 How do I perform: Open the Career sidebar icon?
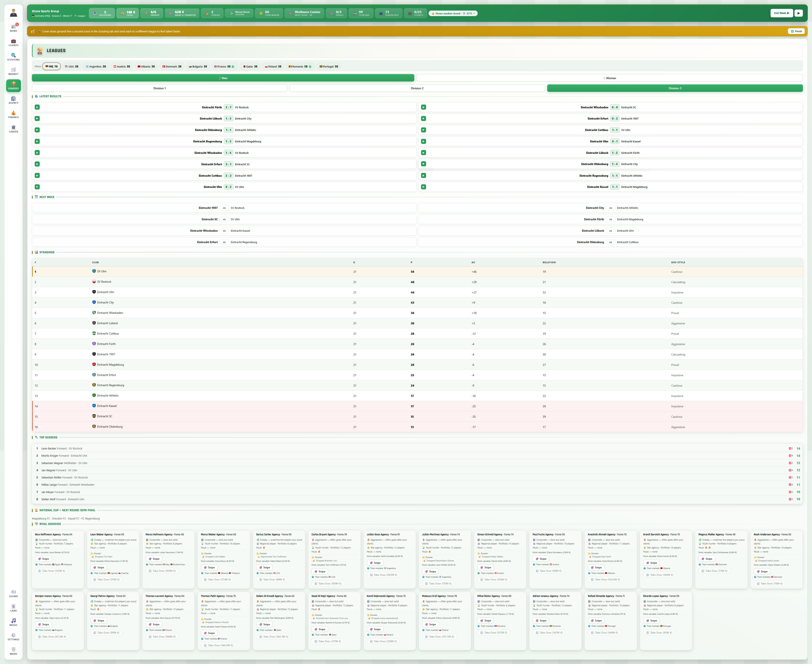pos(14,129)
